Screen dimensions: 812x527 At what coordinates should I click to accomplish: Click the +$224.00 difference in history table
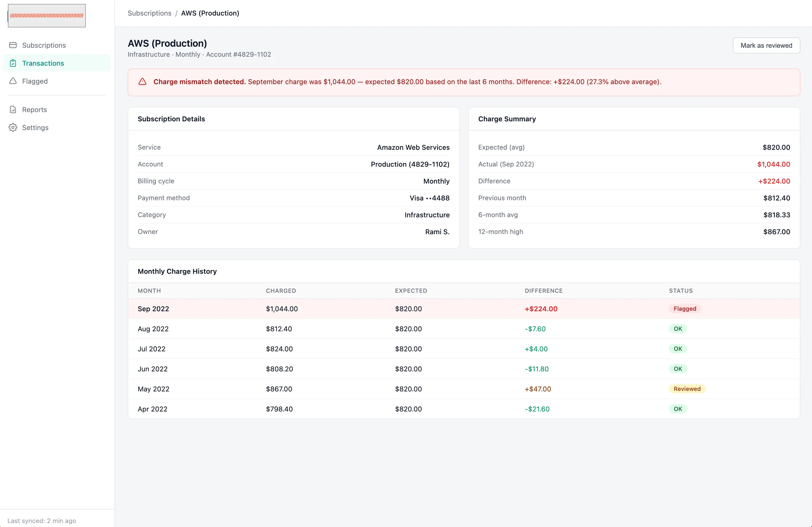click(541, 309)
